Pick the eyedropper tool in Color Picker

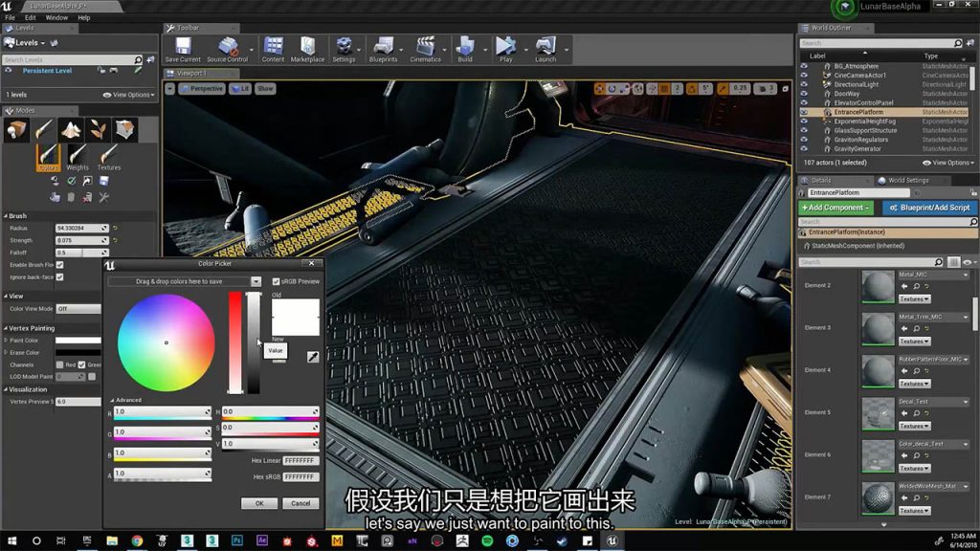point(312,357)
